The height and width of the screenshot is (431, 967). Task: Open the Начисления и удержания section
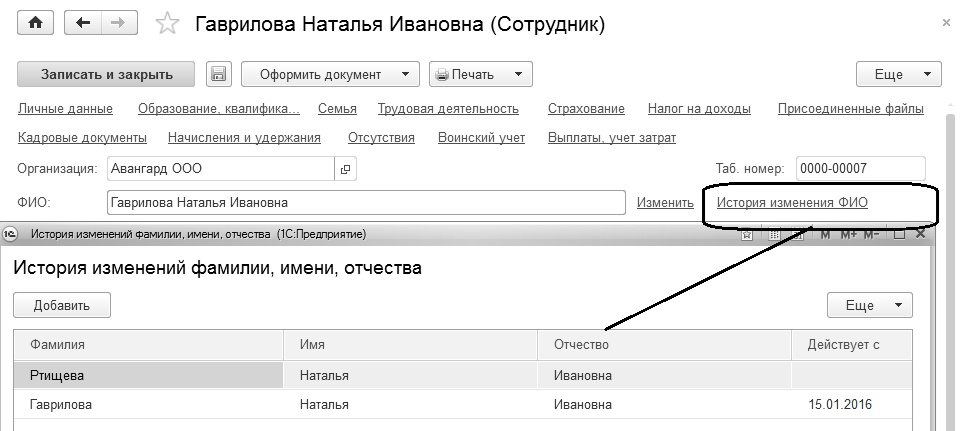(x=244, y=138)
